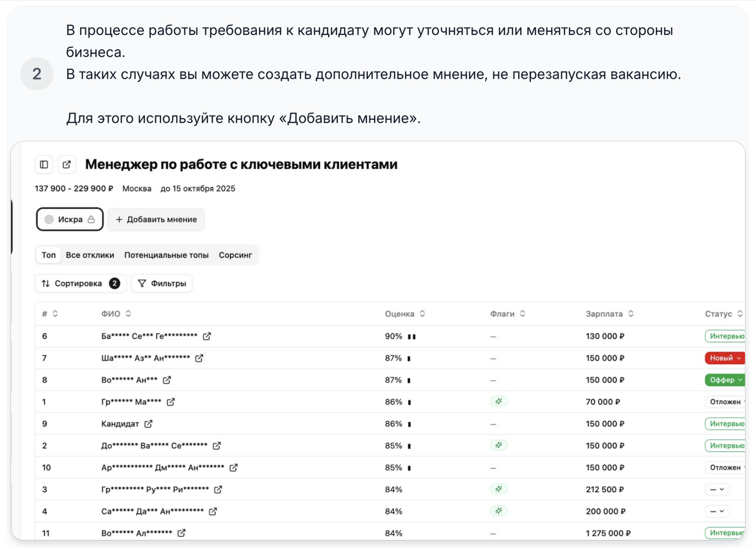The width and height of the screenshot is (756, 547).
Task: Open the red Новый status dropdown
Action: 725,358
